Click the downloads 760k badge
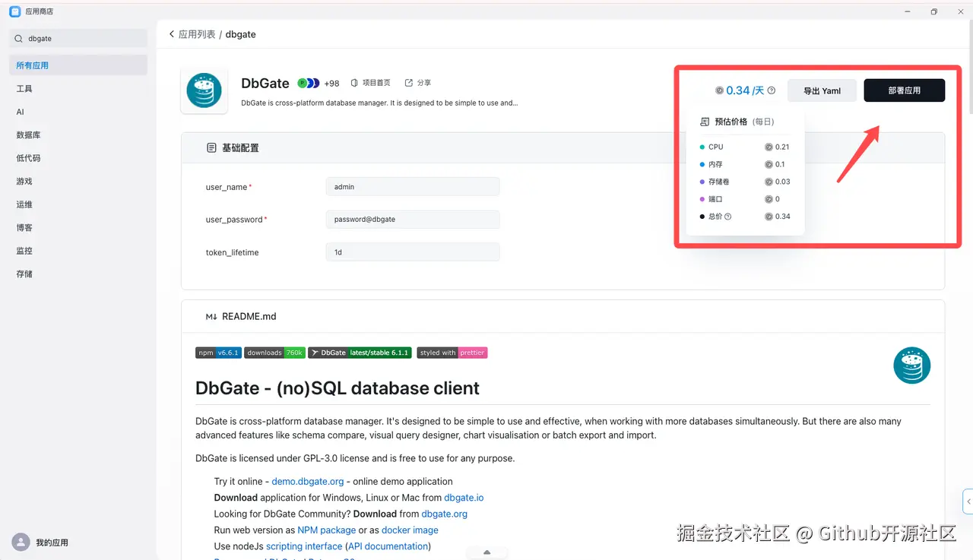This screenshot has width=973, height=560. click(x=275, y=353)
